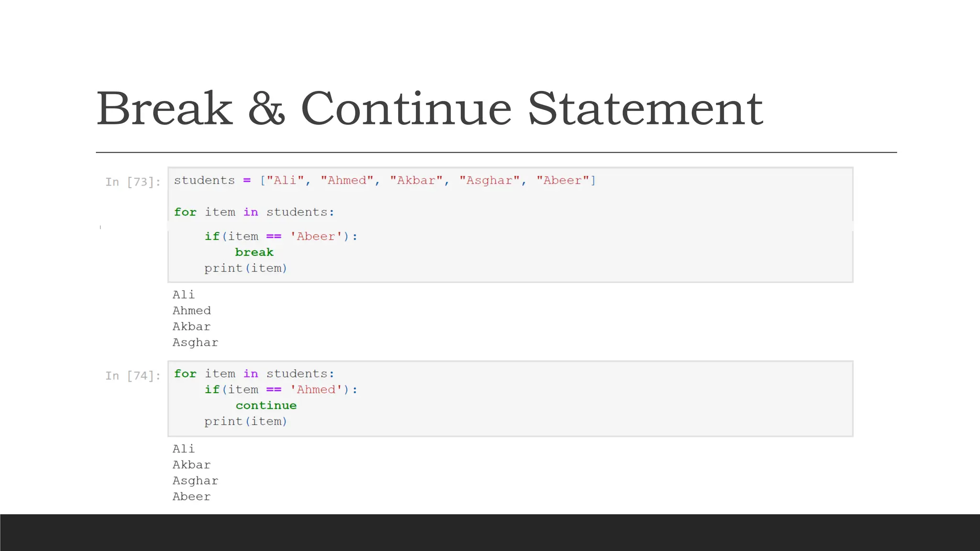Click output 'Ali' under cell 73
This screenshot has height=551, width=980.
coord(184,295)
